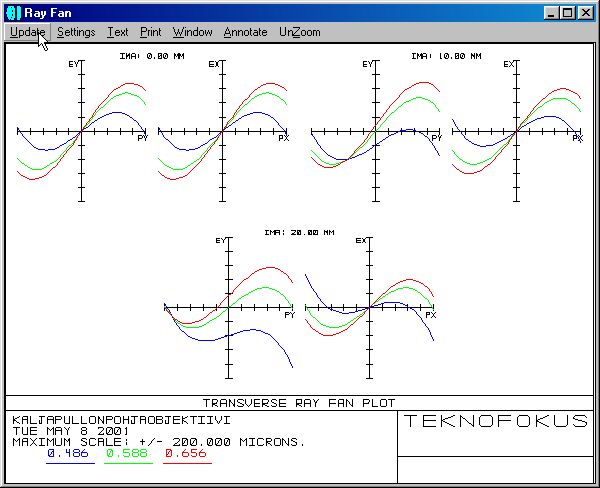Click the TRANSVERSE RAY FAN PLOT heading
The height and width of the screenshot is (488, 600).
(x=301, y=402)
